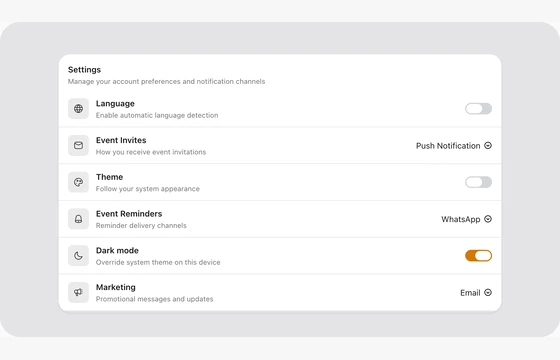Screen dimensions: 560x360
Task: Click the globe icon beside Language
Action: (x=79, y=109)
